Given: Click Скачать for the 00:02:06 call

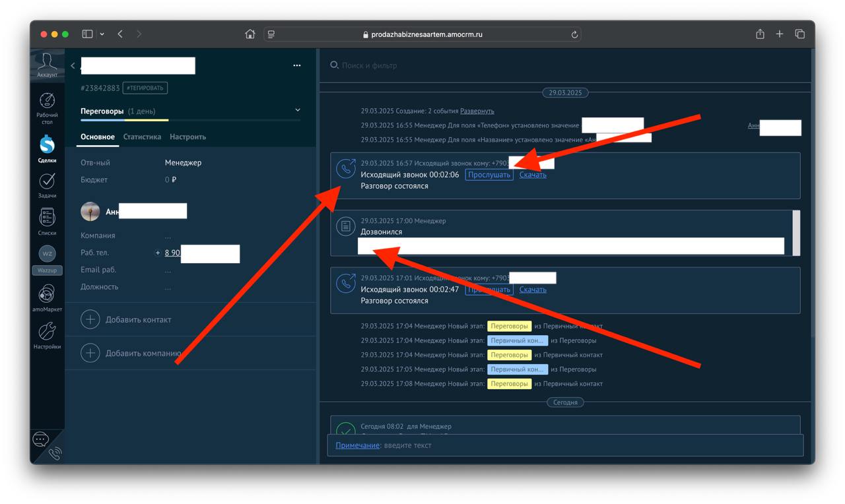Looking at the screenshot, I should tap(533, 175).
